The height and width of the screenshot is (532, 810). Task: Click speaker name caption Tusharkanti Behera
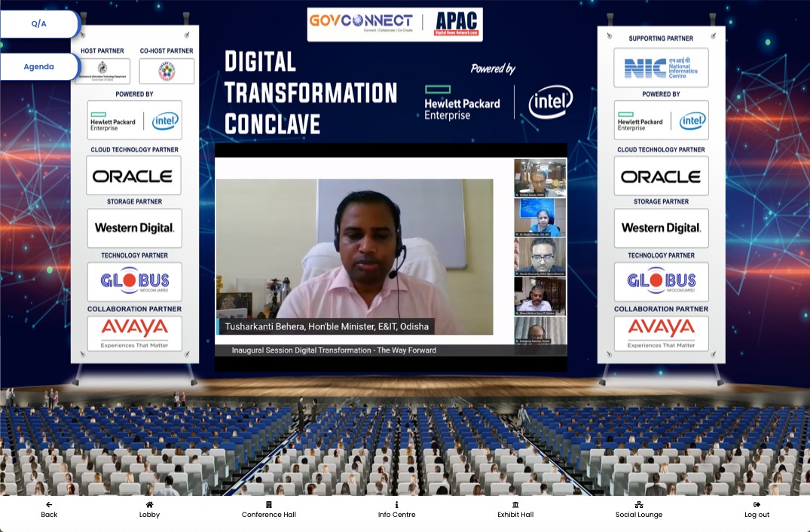coord(326,326)
